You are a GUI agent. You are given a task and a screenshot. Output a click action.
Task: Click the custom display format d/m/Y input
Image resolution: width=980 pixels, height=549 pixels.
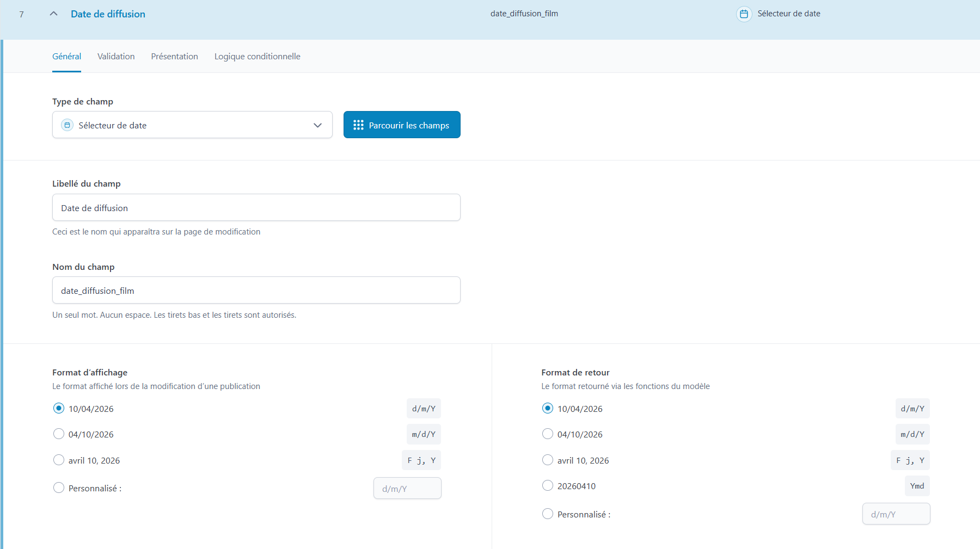click(407, 489)
